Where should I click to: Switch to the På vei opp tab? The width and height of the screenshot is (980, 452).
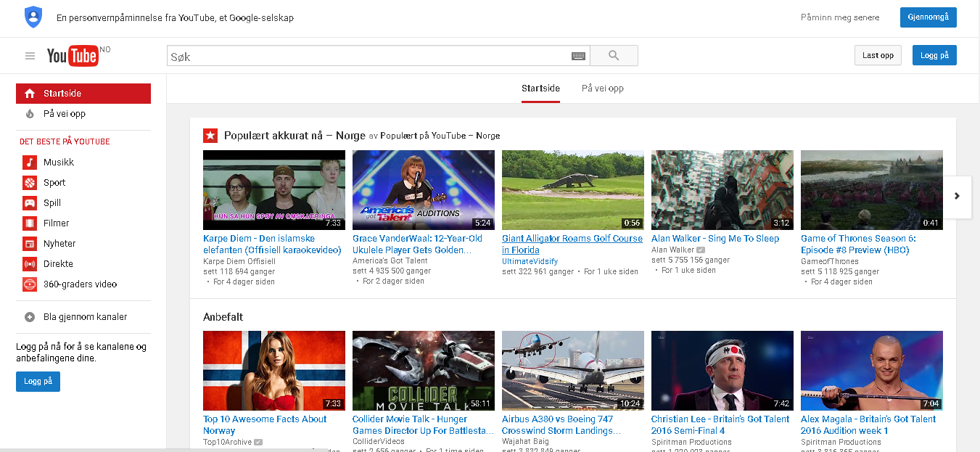point(603,89)
